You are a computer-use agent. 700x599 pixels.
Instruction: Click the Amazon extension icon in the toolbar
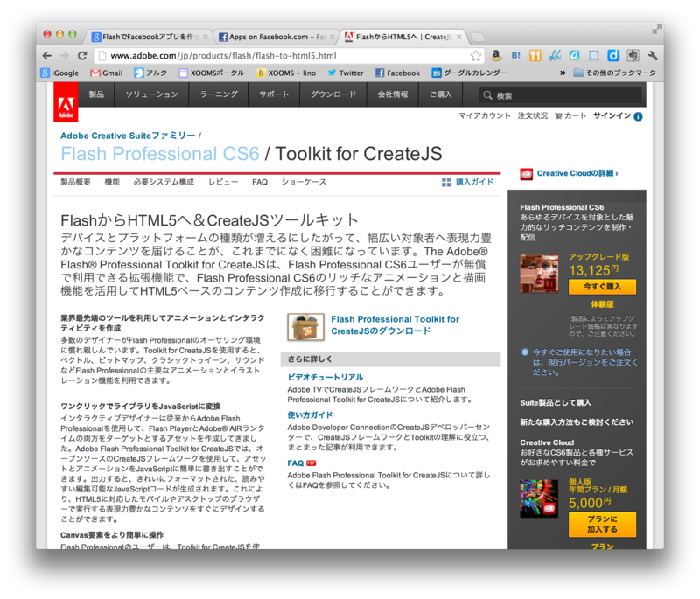point(496,54)
